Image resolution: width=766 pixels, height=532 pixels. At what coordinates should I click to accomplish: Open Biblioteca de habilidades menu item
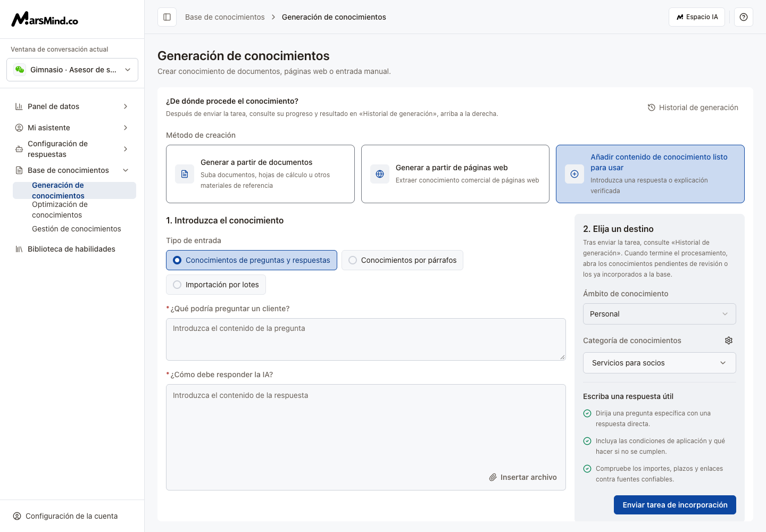tap(72, 249)
